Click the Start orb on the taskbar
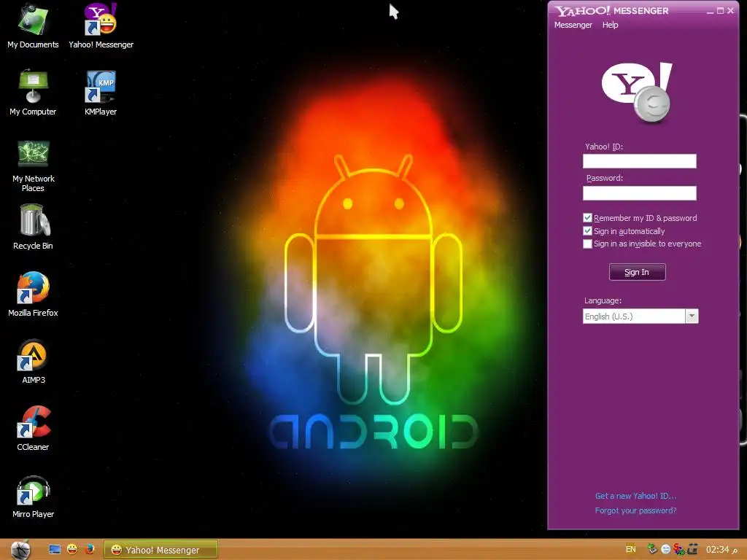The height and width of the screenshot is (560, 747). coord(20,550)
